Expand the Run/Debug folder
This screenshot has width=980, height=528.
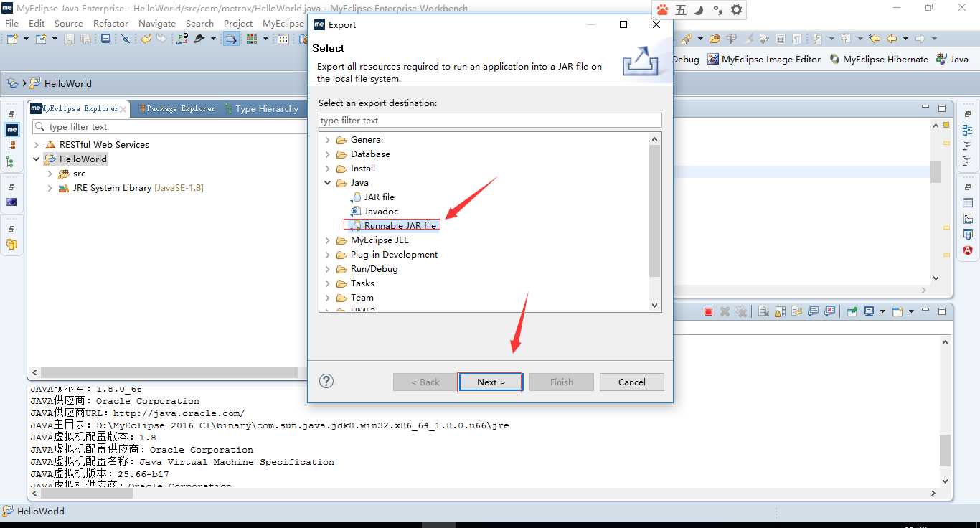coord(328,269)
